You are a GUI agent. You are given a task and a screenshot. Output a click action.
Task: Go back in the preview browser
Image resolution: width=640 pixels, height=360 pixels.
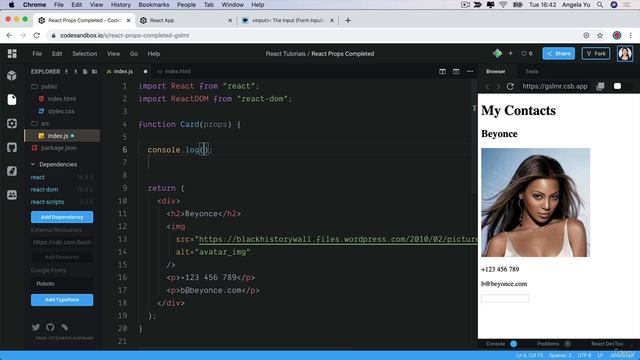pyautogui.click(x=487, y=86)
